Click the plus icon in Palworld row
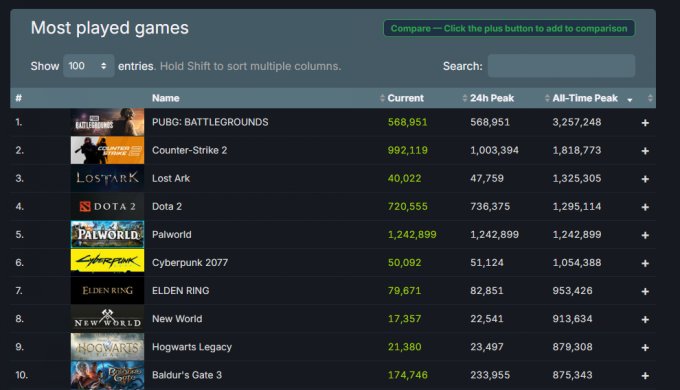 click(x=645, y=235)
